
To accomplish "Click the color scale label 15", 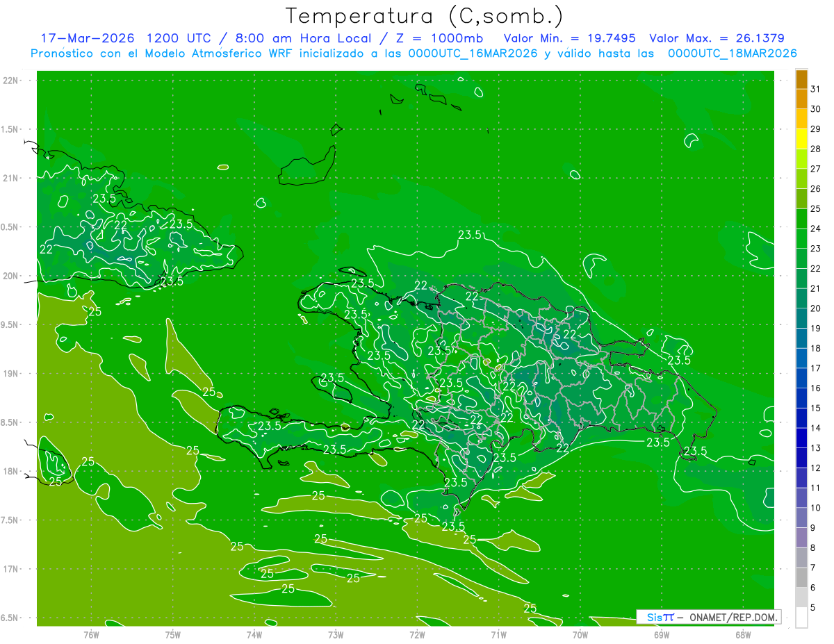I will (x=815, y=408).
